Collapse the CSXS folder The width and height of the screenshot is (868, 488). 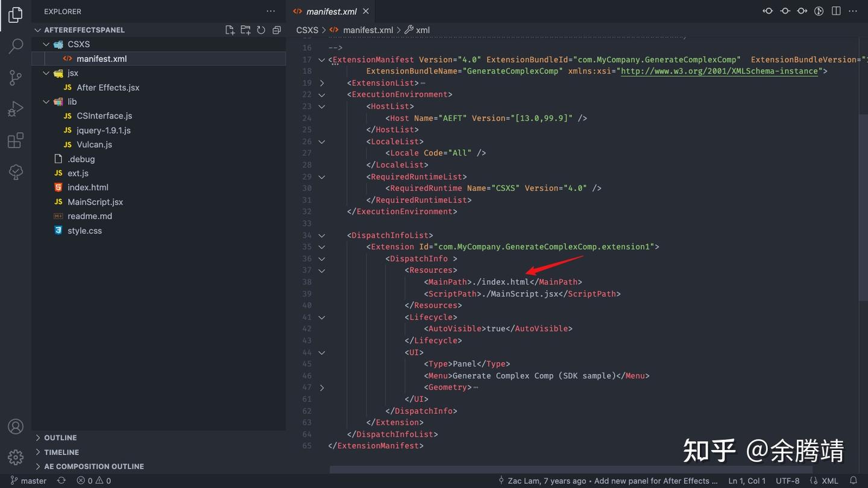(46, 45)
